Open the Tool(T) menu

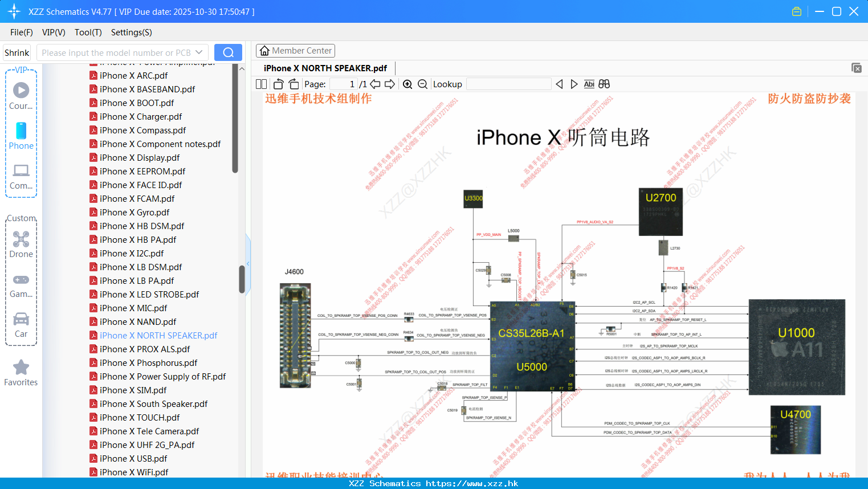(88, 32)
